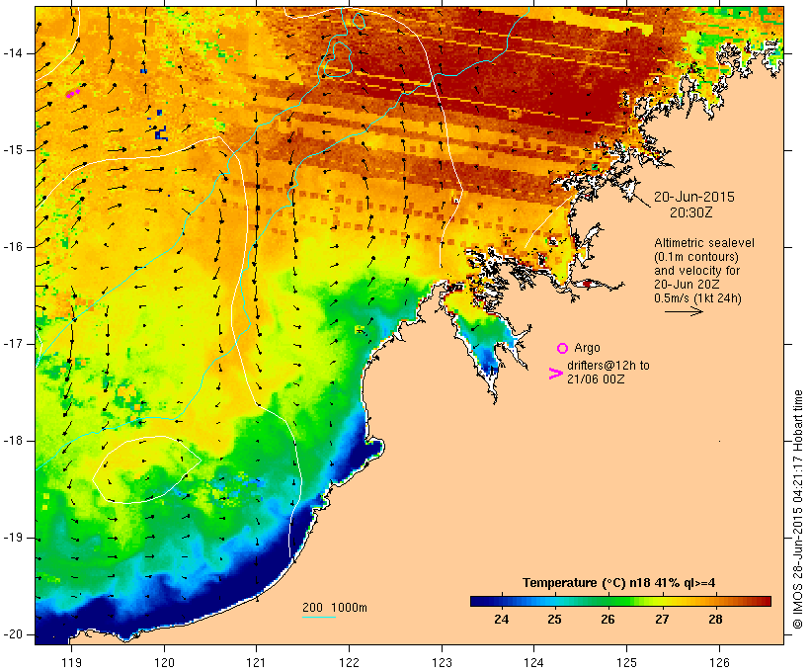Click the magenta drifter arrowhead legend symbol
810x672 pixels.
pyautogui.click(x=555, y=374)
